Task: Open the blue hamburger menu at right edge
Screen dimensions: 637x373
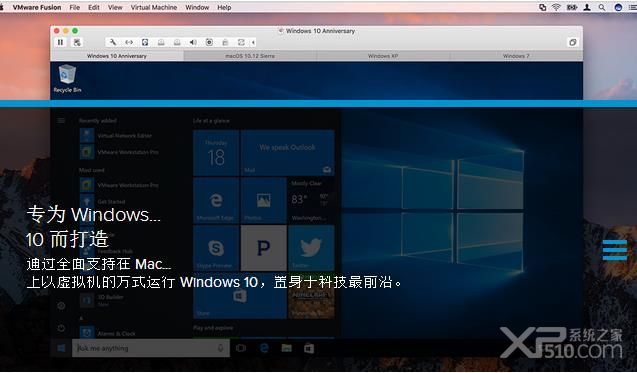Action: [615, 250]
